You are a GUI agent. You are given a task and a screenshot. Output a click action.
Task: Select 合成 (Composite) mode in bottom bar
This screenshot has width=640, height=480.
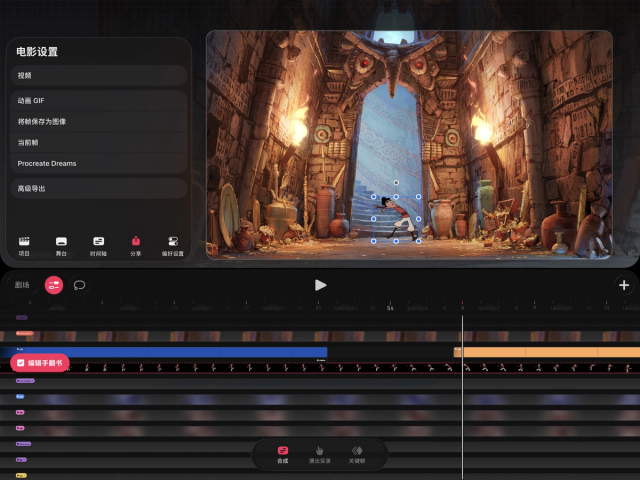(283, 455)
